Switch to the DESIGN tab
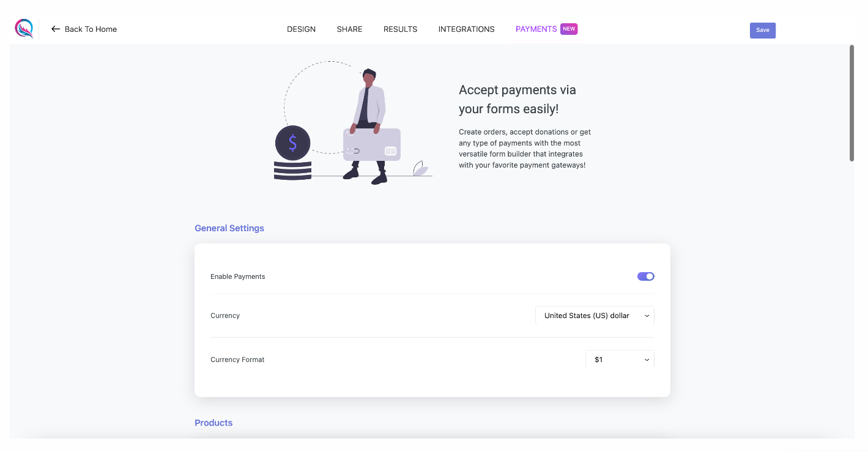This screenshot has width=868, height=452. 302,29
